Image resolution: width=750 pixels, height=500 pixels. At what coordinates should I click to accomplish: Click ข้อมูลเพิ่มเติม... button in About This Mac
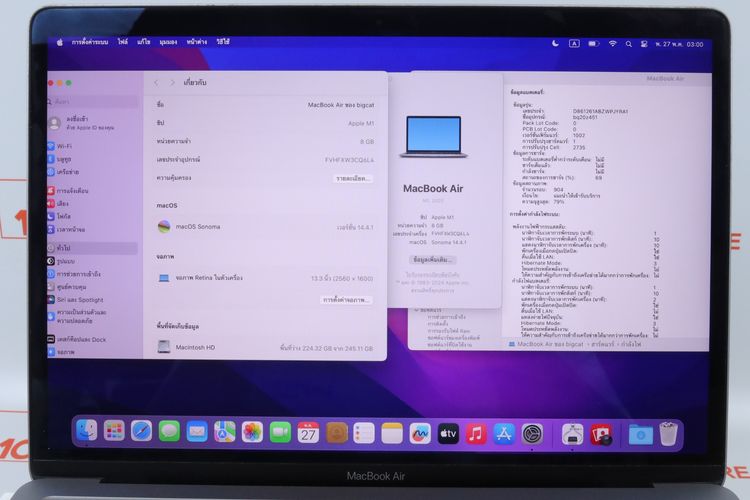pos(432,260)
